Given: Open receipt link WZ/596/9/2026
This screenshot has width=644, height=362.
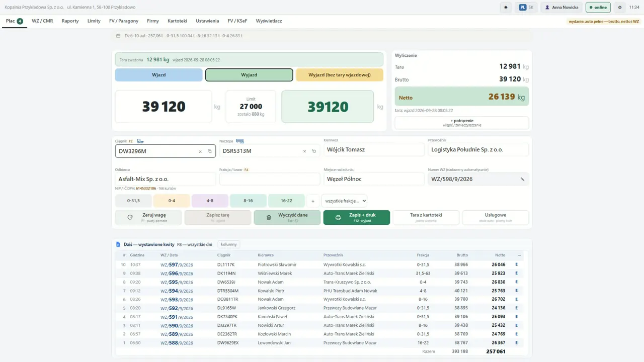Looking at the screenshot, I should (177, 274).
